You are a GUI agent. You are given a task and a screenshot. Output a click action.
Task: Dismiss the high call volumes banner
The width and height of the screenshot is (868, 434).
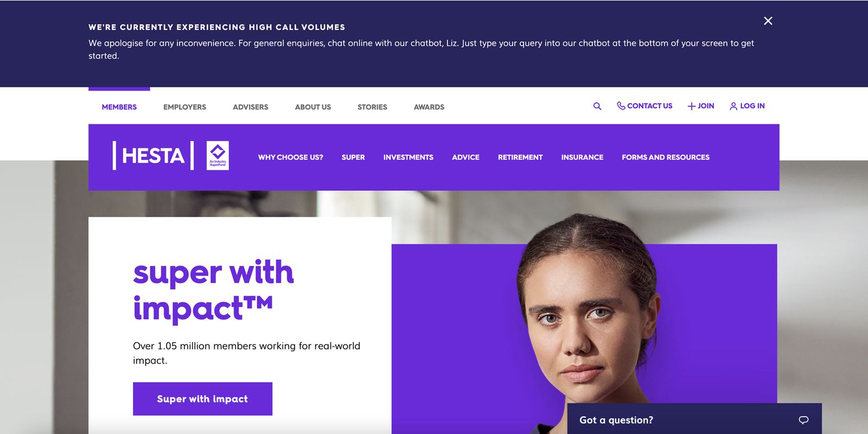click(768, 21)
